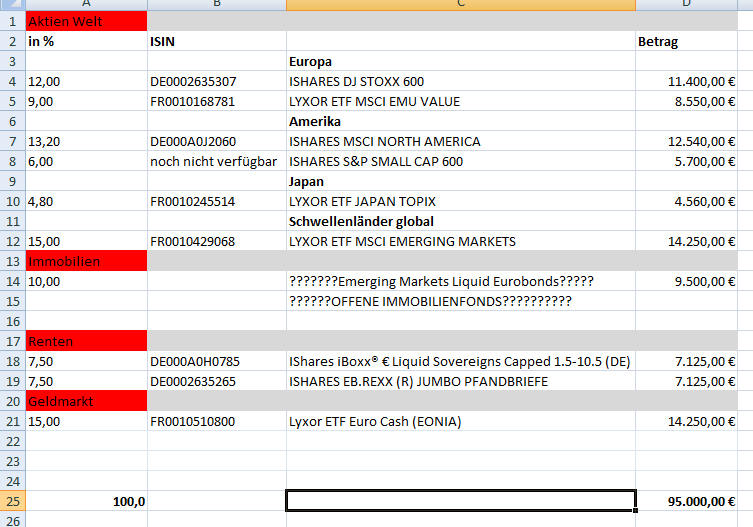Viewport: 753px width, 527px height.
Task: Click 'ISHARES S&P SMALL CAP 600' cell
Action: [x=461, y=161]
